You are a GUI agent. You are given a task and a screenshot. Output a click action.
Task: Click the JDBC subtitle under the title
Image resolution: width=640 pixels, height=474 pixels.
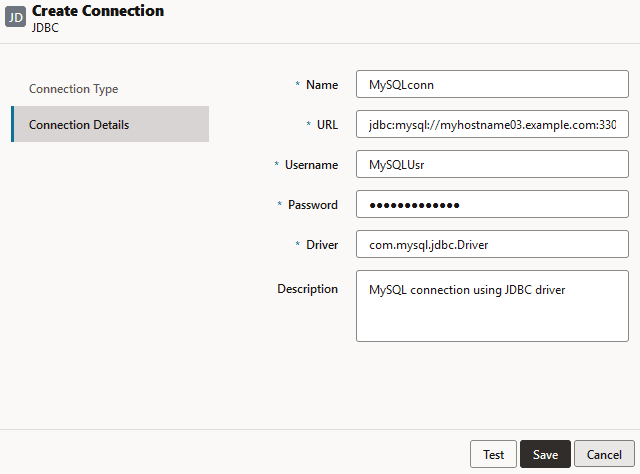(x=45, y=28)
